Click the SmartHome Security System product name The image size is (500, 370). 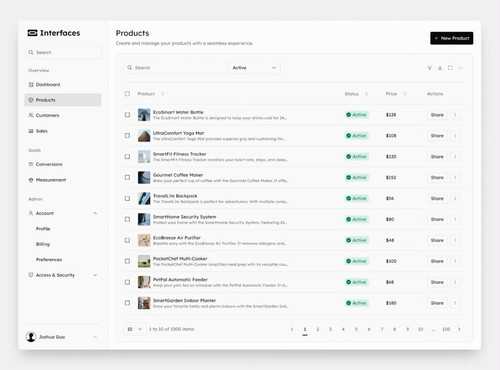coord(184,217)
